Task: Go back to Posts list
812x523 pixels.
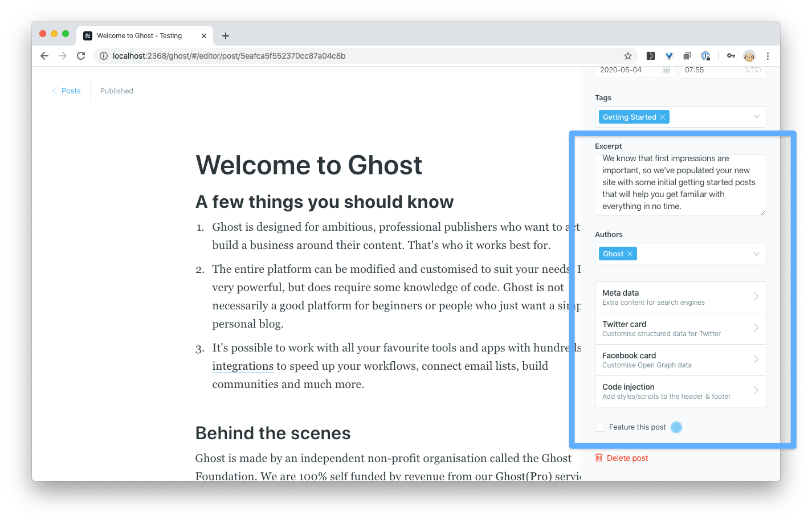Action: pos(67,91)
